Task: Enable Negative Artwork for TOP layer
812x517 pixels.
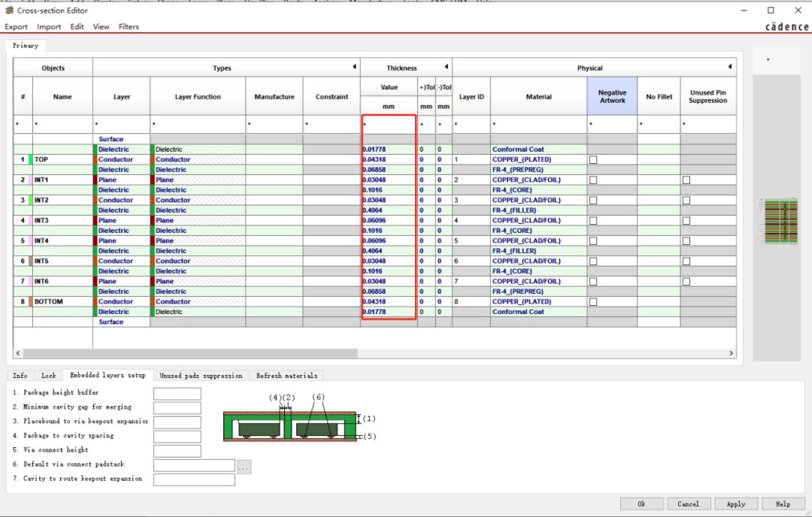Action: (593, 160)
